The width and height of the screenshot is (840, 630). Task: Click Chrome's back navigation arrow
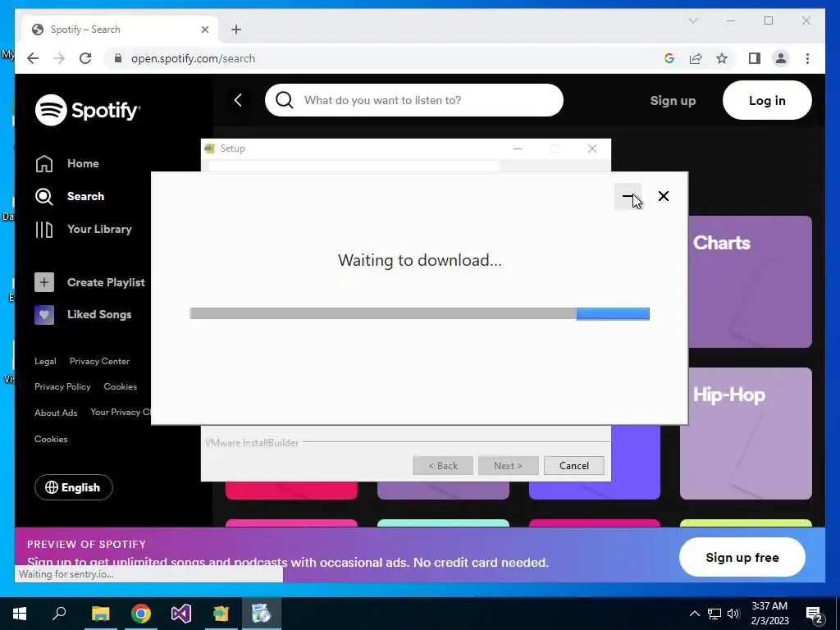point(33,58)
